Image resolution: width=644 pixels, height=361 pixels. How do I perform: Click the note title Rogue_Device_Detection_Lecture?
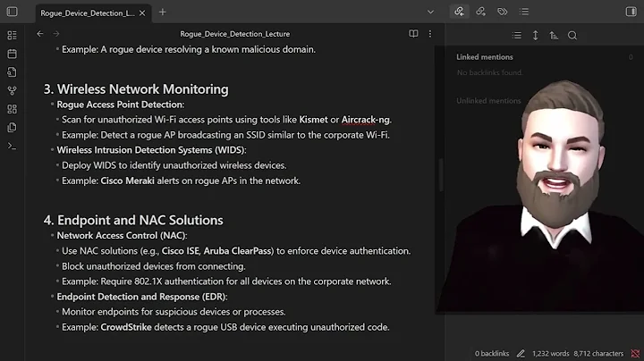tap(235, 34)
